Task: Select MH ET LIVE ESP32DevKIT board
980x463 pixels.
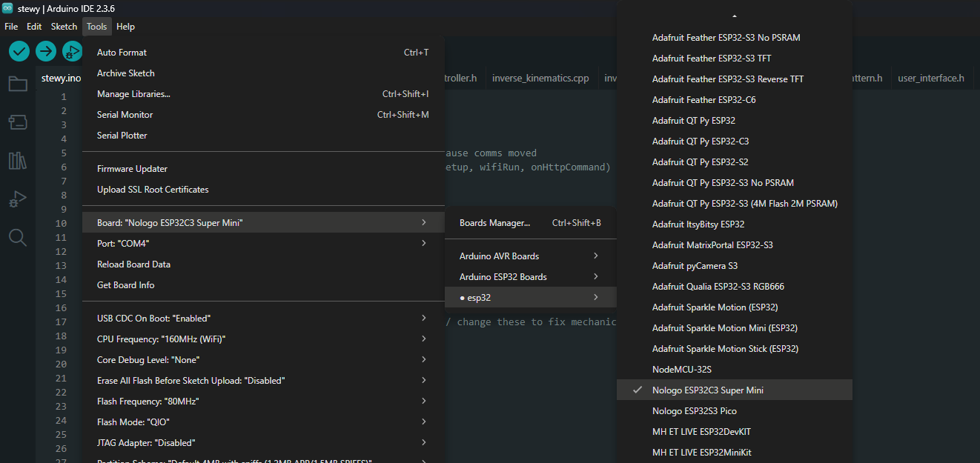Action: coord(735,432)
